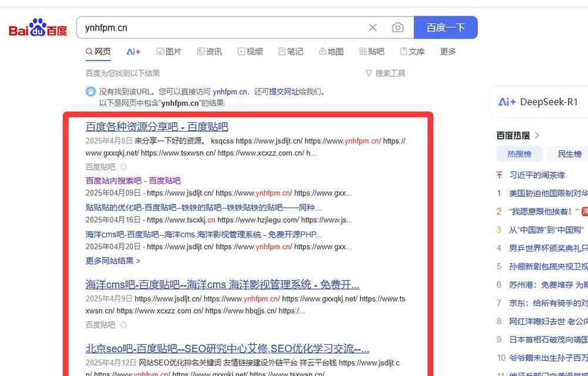Viewport: 588px width, 376px height.
Task: Open hot search 男乒世界杯颁奖典礼
Action: (548, 248)
